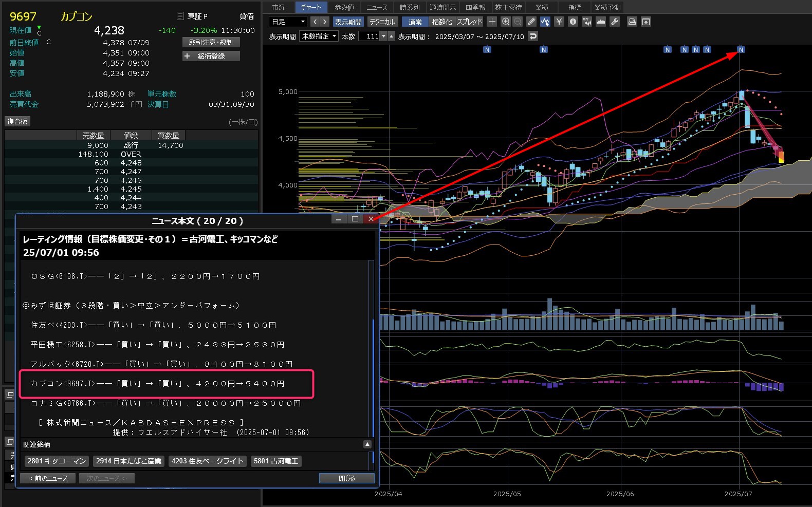This screenshot has width=812, height=507.
Task: Click the 複合板 button
Action: tap(17, 121)
